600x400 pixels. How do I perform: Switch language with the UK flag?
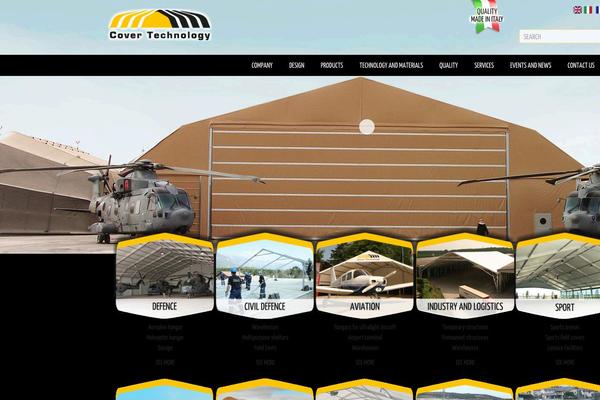[x=577, y=10]
